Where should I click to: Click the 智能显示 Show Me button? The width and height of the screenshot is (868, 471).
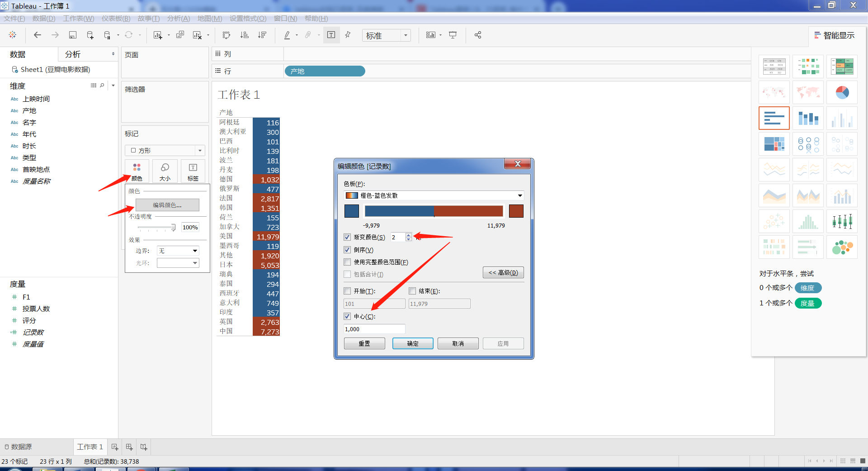point(835,35)
